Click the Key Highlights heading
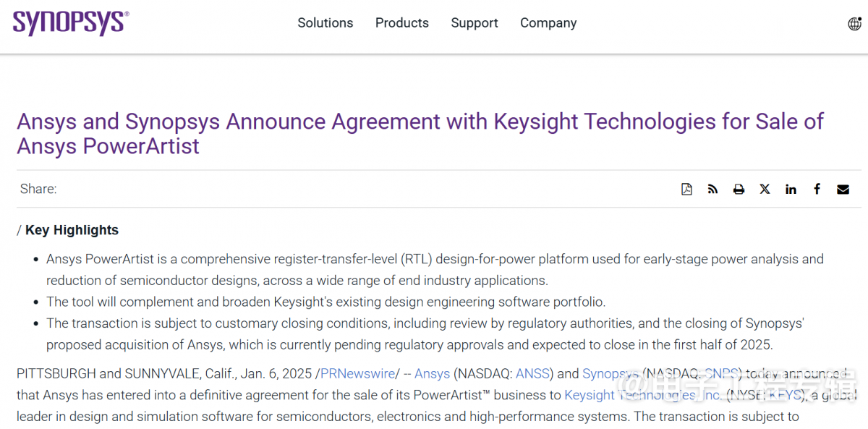This screenshot has height=429, width=868. click(x=72, y=230)
